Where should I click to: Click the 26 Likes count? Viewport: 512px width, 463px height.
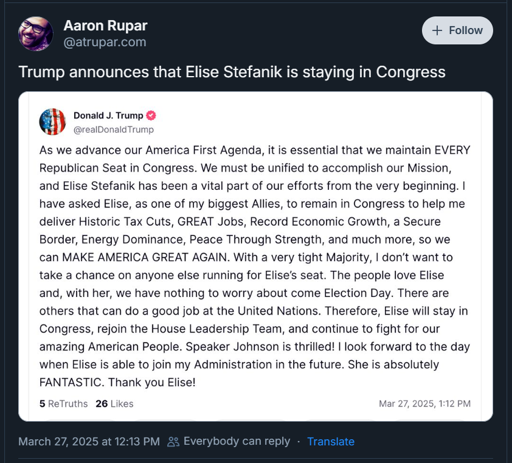click(114, 404)
